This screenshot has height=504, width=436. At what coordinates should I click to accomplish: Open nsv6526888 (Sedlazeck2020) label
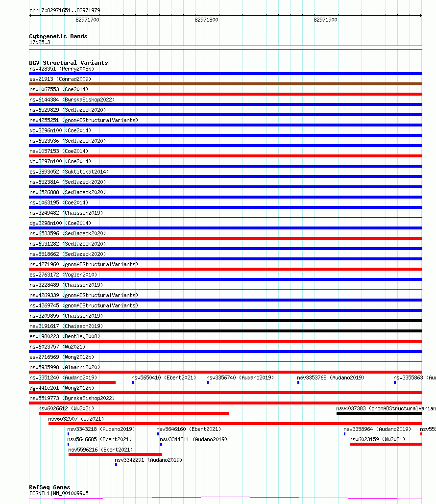(68, 192)
